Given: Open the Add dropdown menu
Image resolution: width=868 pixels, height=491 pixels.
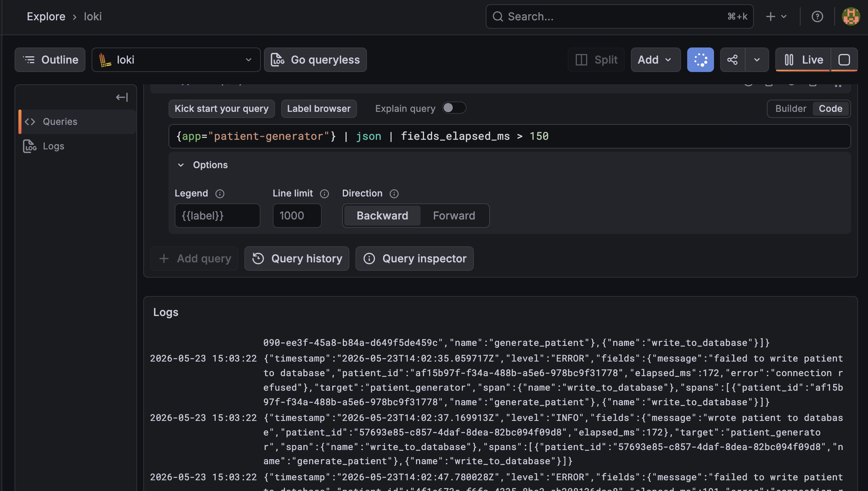Looking at the screenshot, I should pos(655,60).
